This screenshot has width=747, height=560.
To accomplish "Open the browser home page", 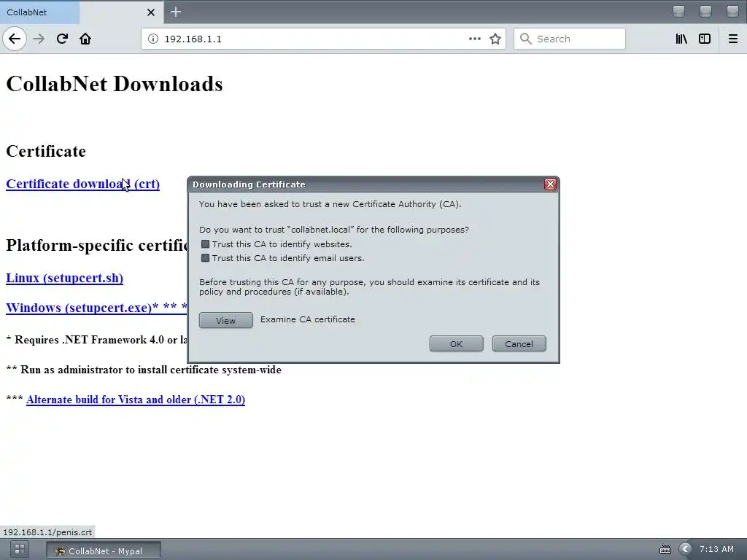I will [x=85, y=39].
